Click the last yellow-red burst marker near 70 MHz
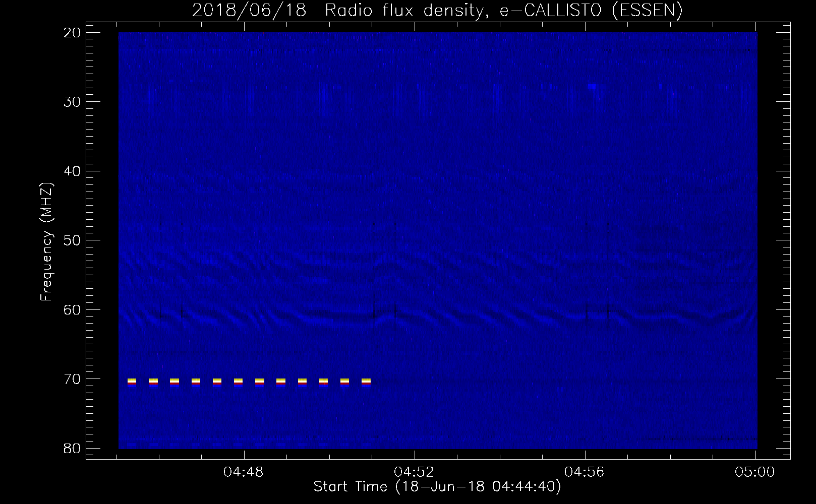816x504 pixels. point(366,382)
